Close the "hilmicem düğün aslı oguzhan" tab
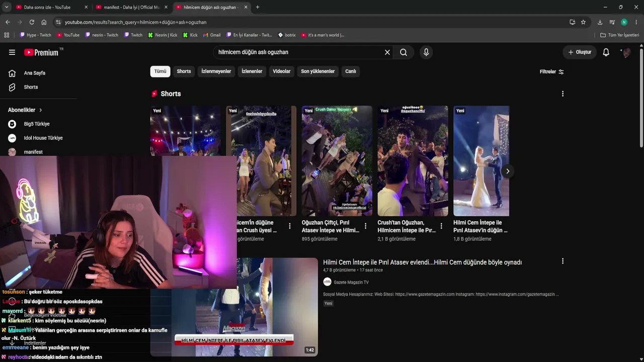 (246, 7)
